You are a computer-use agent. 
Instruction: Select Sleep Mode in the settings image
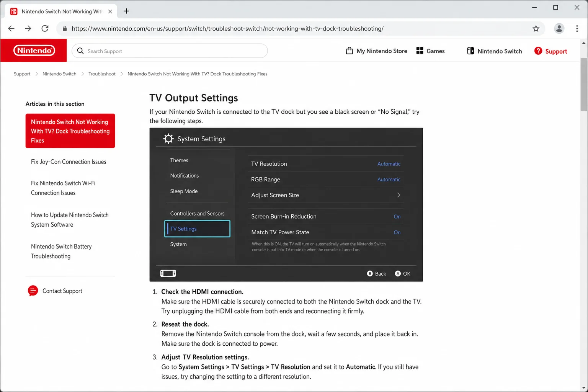[x=184, y=191]
